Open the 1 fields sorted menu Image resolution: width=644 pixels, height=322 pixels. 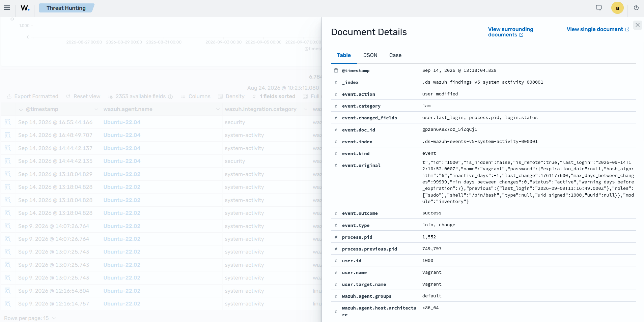pyautogui.click(x=274, y=96)
